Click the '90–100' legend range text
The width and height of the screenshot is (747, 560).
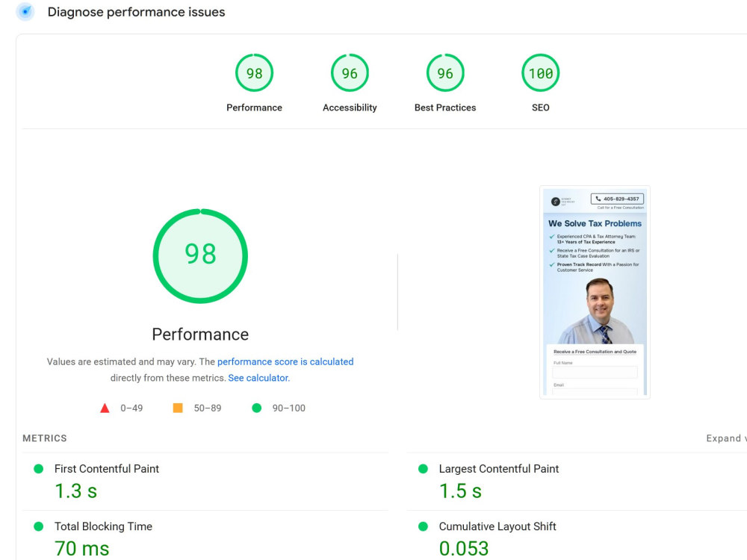[288, 408]
